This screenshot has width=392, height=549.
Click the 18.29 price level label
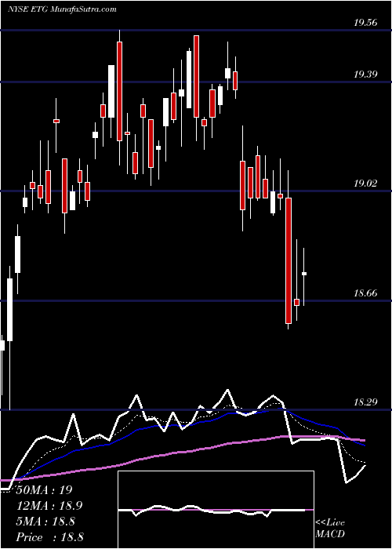[365, 402]
